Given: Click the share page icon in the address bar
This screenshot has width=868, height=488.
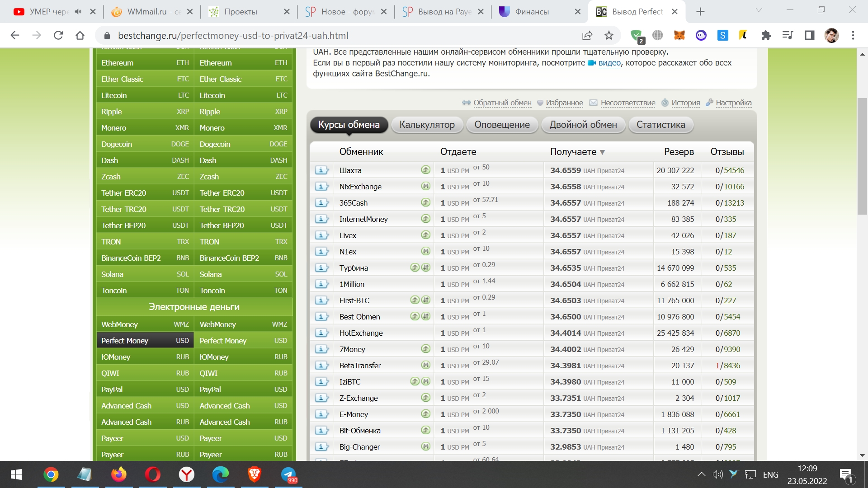Looking at the screenshot, I should pyautogui.click(x=587, y=35).
